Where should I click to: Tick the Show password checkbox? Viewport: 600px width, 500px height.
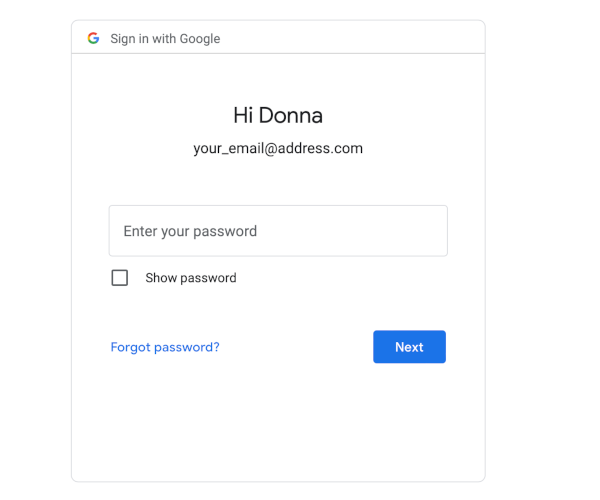(x=120, y=278)
